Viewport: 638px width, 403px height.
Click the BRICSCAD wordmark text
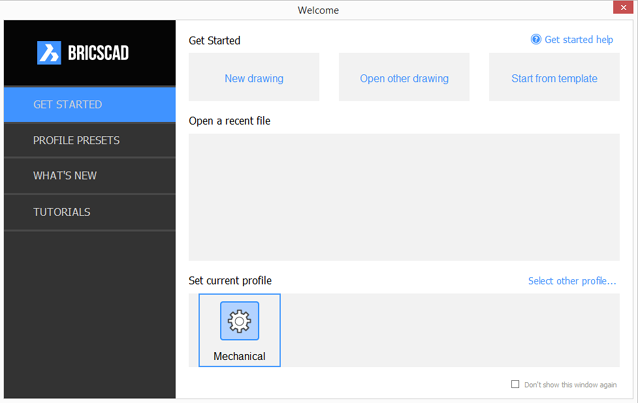[98, 53]
